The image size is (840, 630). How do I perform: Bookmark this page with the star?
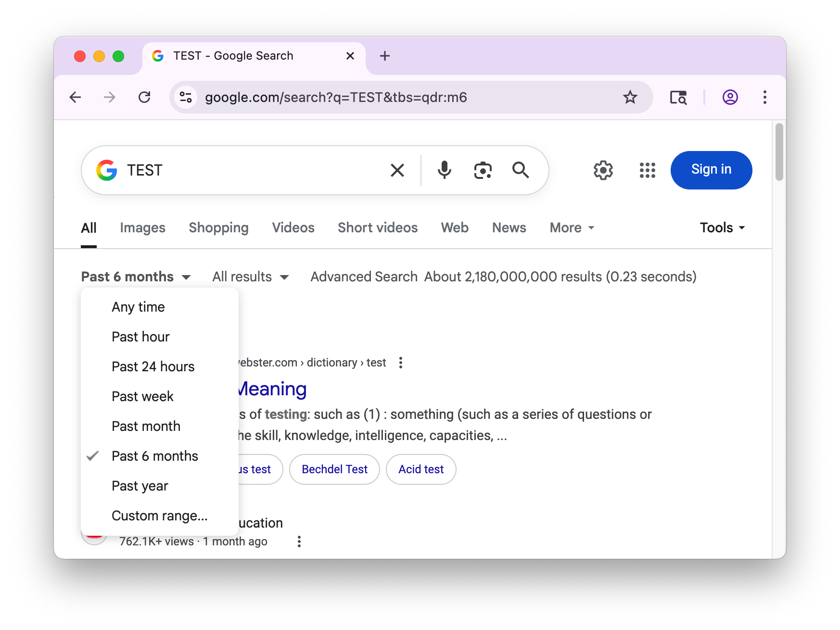tap(630, 98)
